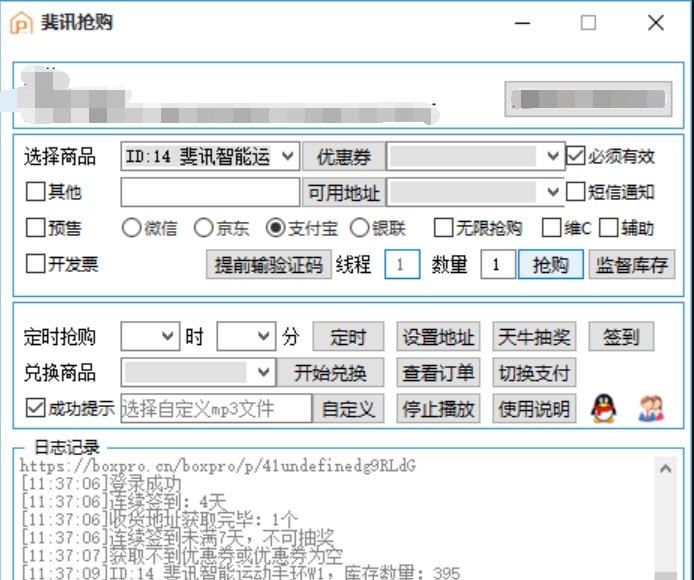Open the minute dropdown before 分
694x580 pixels.
click(246, 336)
